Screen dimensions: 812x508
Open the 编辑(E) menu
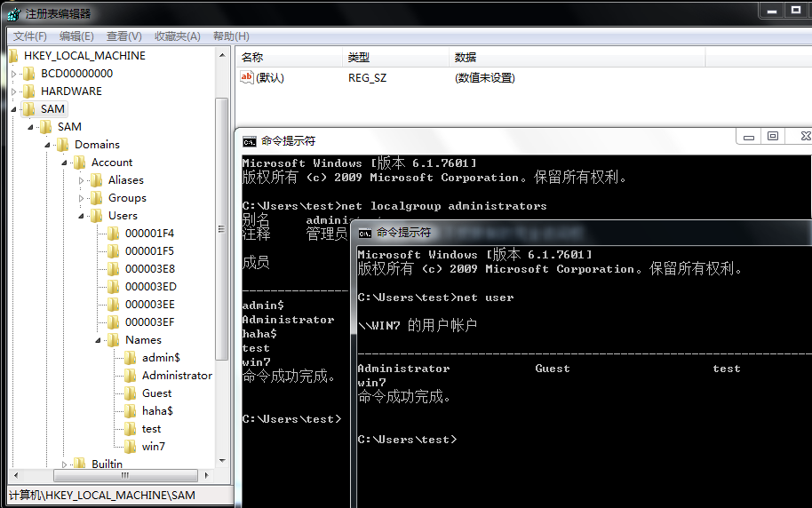point(76,36)
